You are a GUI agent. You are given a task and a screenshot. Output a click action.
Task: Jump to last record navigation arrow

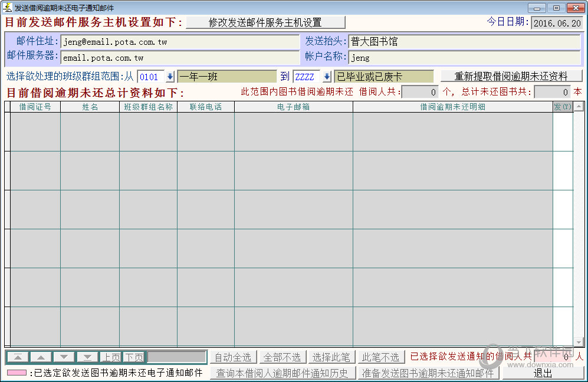pyautogui.click(x=87, y=357)
